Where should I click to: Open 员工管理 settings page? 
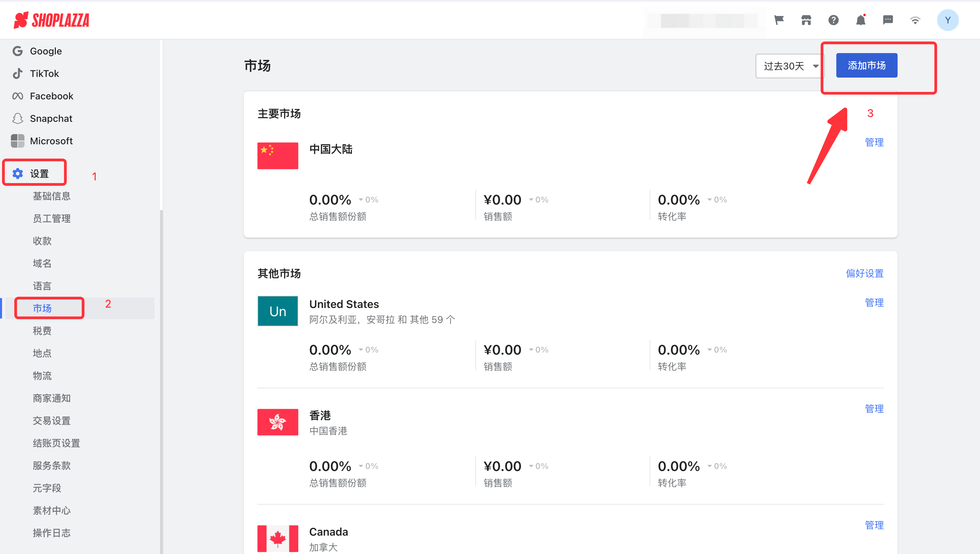pyautogui.click(x=51, y=218)
